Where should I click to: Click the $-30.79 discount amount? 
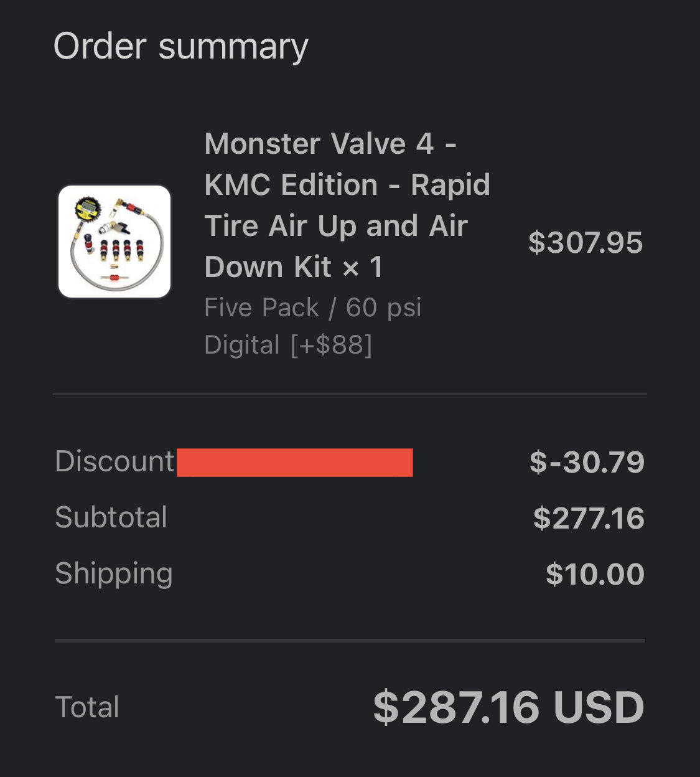click(x=587, y=462)
